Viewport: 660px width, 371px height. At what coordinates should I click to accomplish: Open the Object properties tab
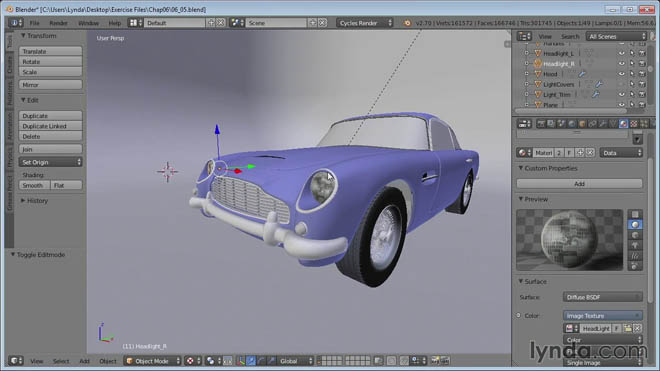click(582, 124)
